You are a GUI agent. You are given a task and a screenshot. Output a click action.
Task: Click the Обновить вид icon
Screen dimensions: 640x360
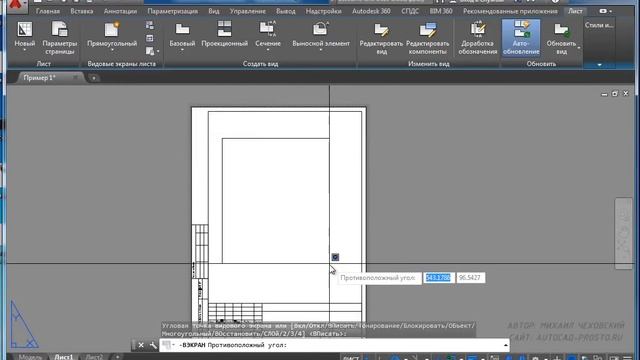point(561,29)
